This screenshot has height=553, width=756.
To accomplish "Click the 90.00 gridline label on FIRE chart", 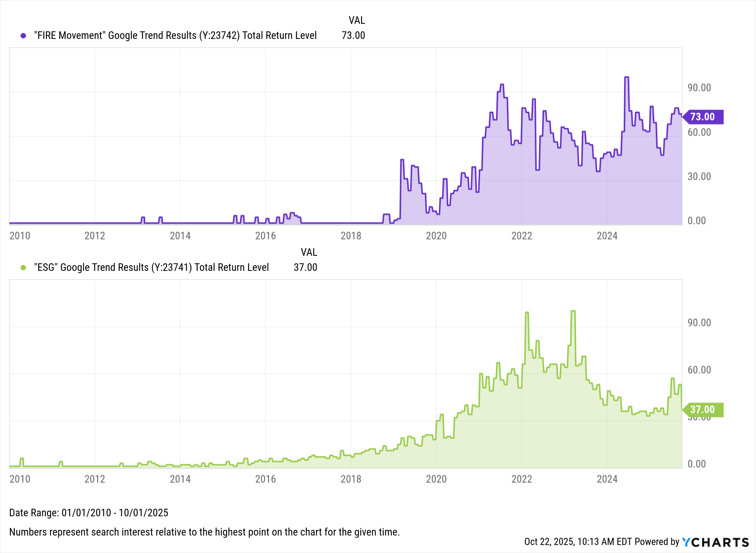I will click(699, 88).
